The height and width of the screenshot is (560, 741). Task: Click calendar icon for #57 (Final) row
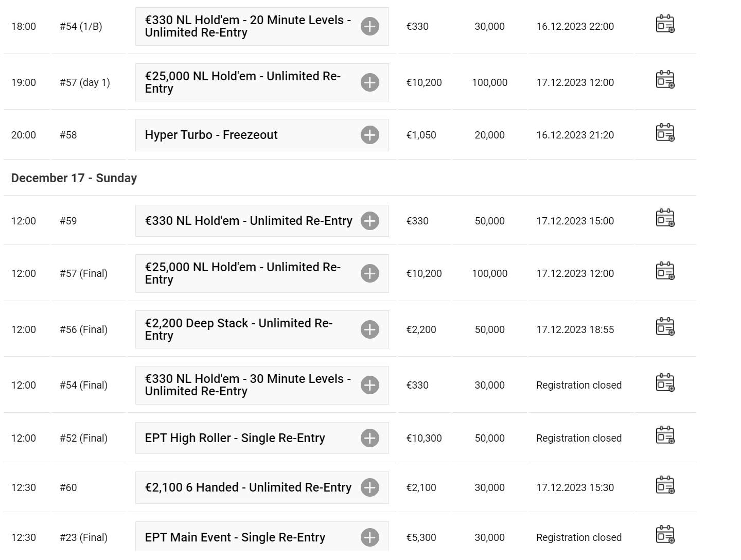pos(665,271)
